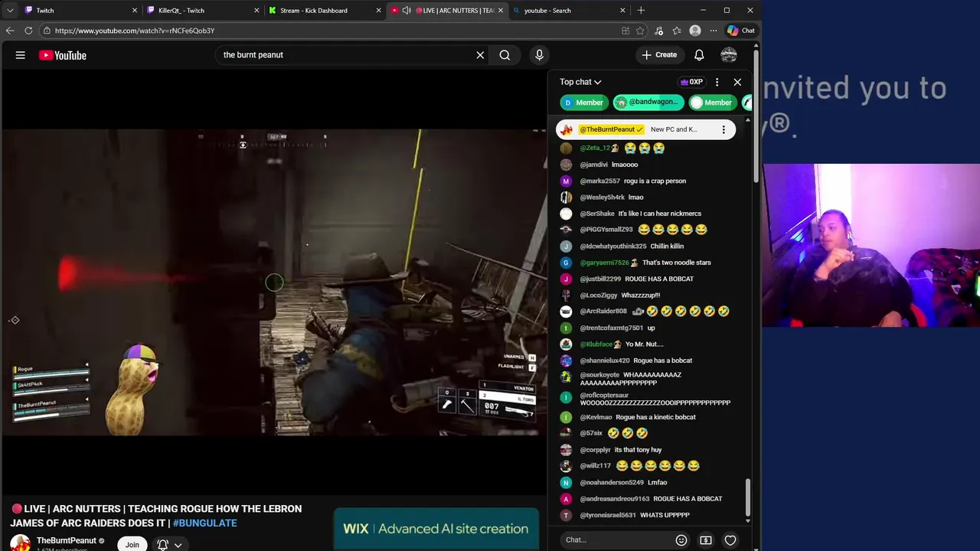This screenshot has height=551, width=980.
Task: Click the @bandwagon membership chip
Action: 648,103
